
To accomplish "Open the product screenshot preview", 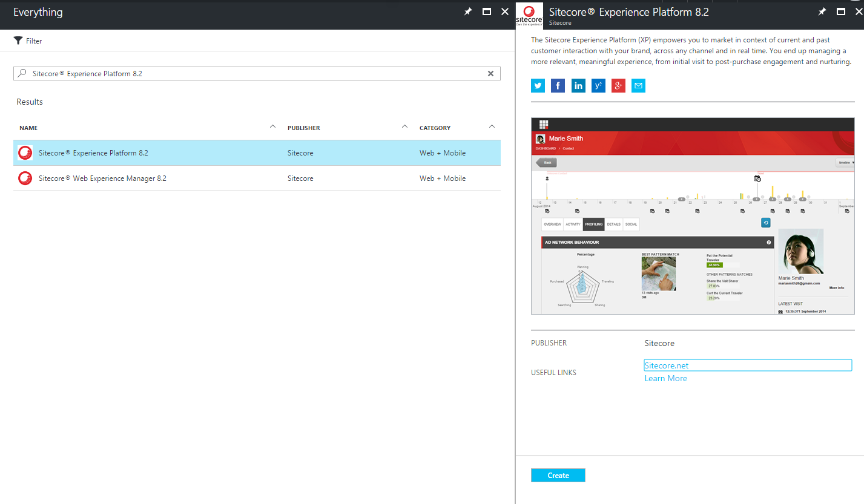I will [693, 216].
